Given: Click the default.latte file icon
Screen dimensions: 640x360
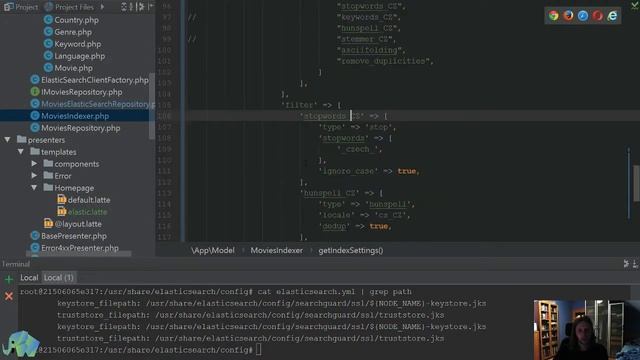Looking at the screenshot, I should [x=62, y=200].
